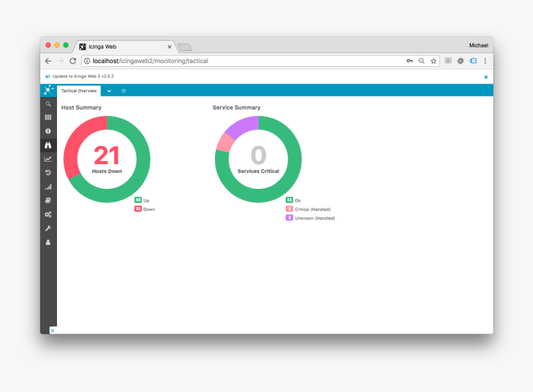Click the saved password key icon

point(410,61)
